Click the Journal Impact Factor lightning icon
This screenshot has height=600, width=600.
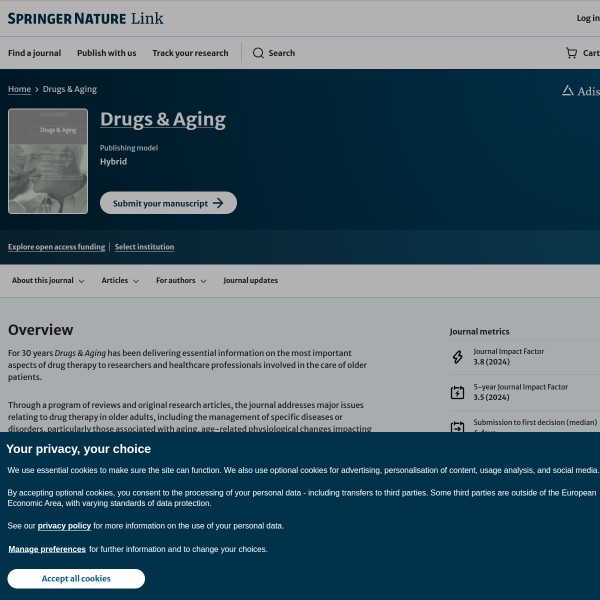pos(457,357)
